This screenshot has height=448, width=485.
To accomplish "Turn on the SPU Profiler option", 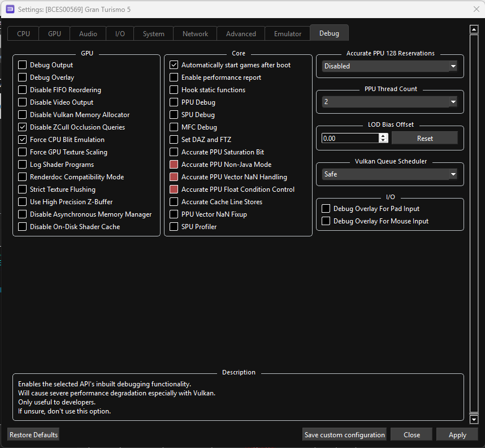I will 174,227.
